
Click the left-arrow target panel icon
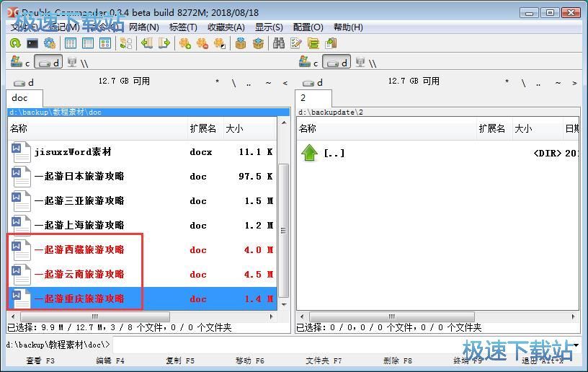146,43
